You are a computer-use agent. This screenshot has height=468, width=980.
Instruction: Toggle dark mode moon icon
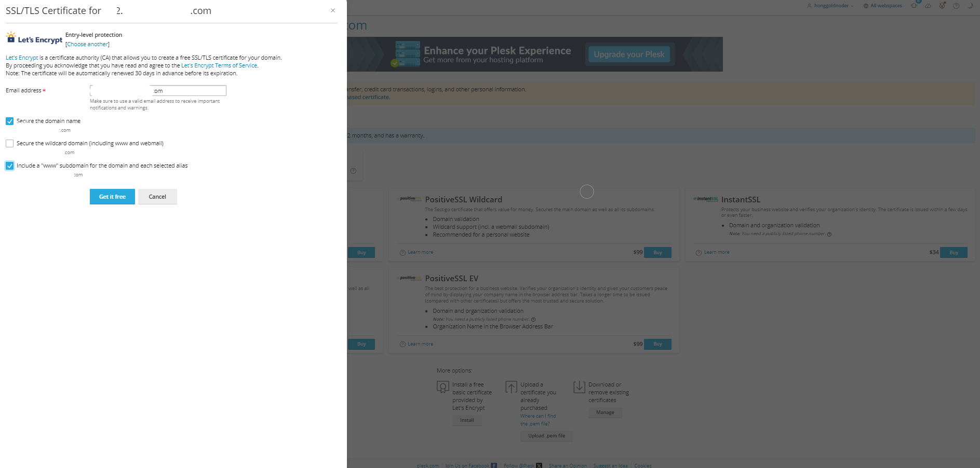click(970, 6)
